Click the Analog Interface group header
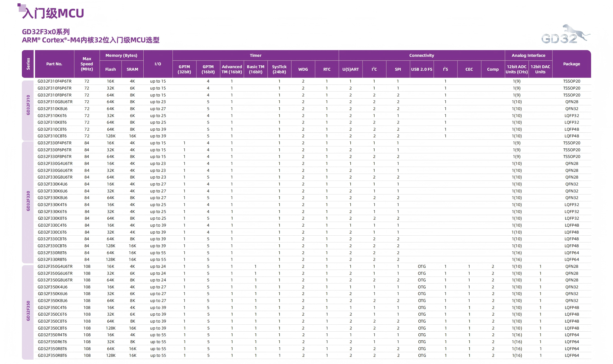Viewport: 613px width, 364px height. pos(528,55)
